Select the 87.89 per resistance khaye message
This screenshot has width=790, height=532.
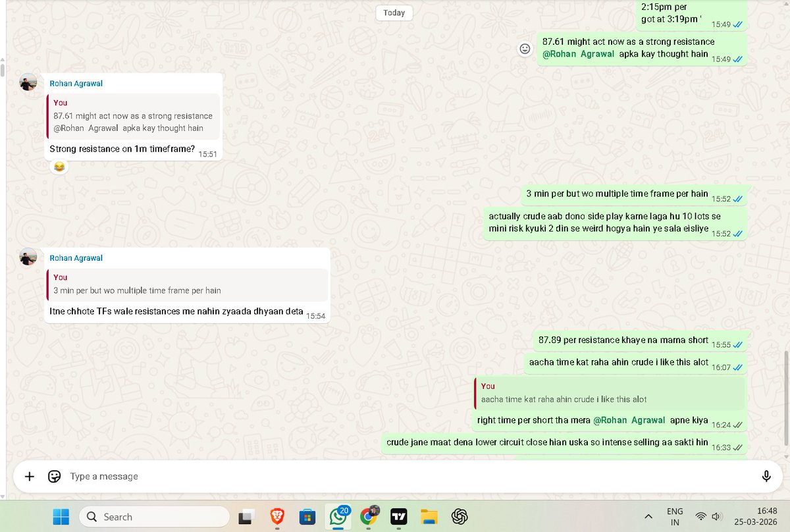pyautogui.click(x=623, y=340)
